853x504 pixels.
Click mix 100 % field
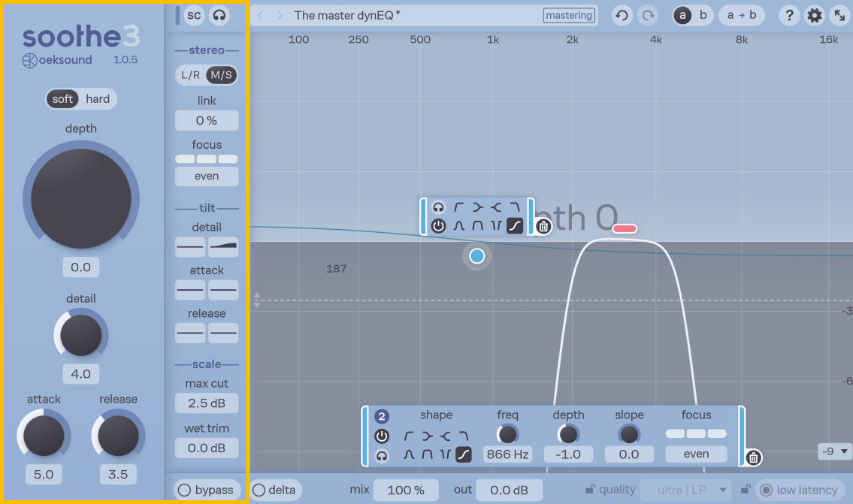[x=406, y=490]
